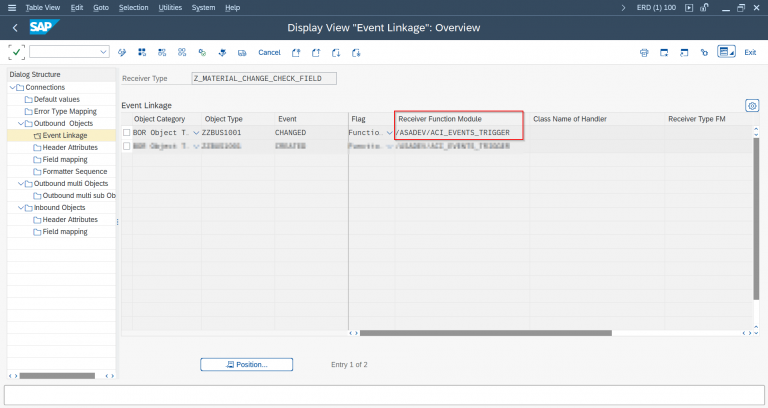Select the second event linkage row checkbox
768x408 pixels.
point(126,146)
